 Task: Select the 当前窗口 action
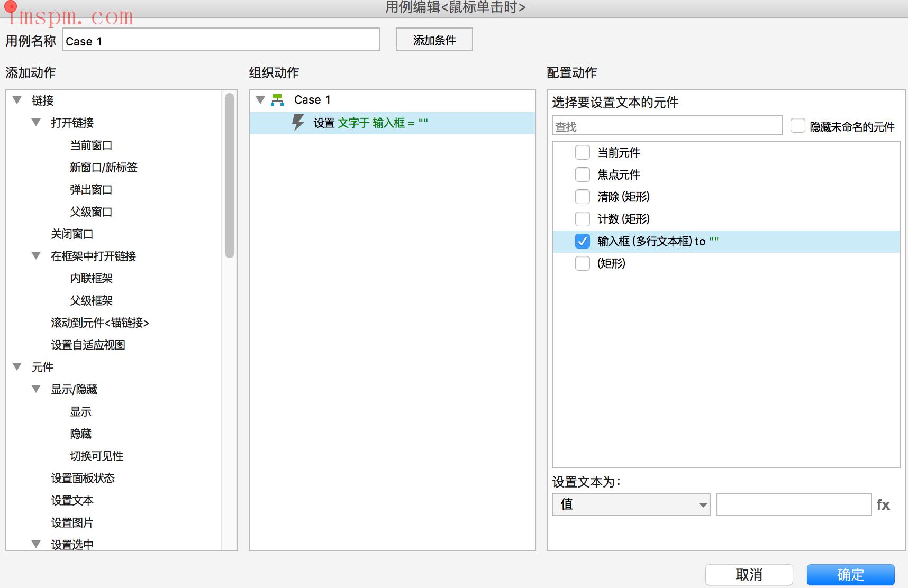click(91, 145)
